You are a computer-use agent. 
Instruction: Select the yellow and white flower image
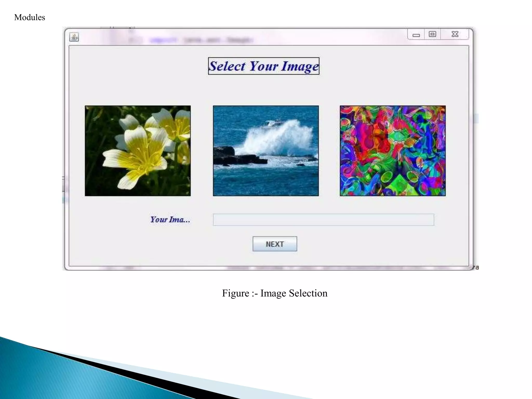pyautogui.click(x=138, y=151)
